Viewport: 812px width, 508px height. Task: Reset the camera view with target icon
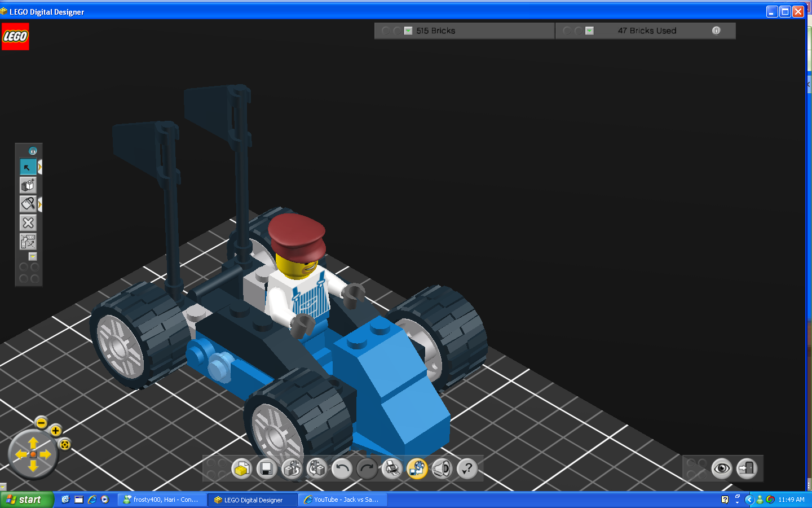[65, 445]
